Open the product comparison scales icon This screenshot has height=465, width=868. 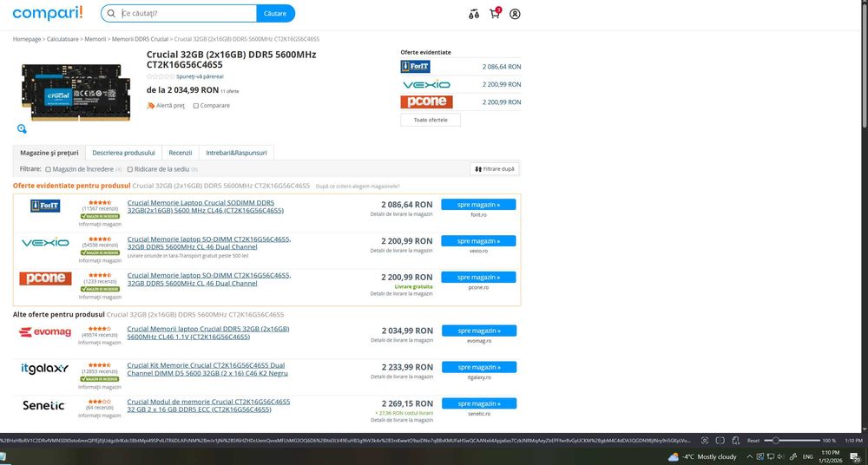(x=473, y=15)
